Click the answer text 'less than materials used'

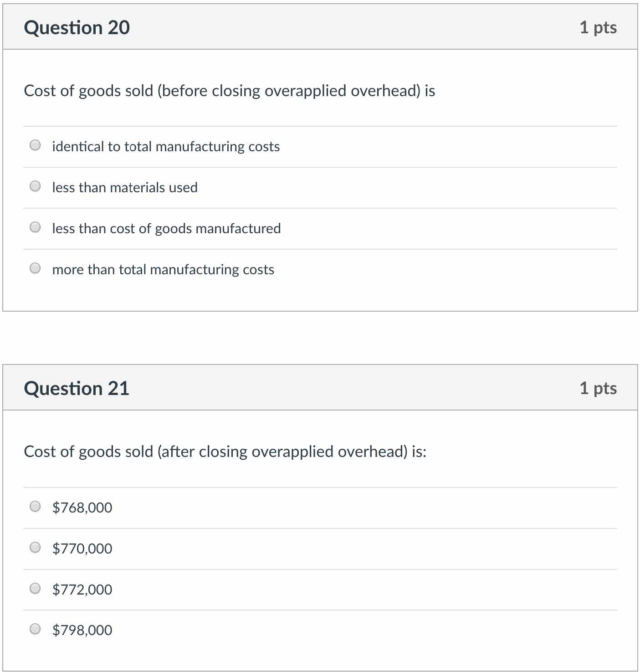coord(125,187)
